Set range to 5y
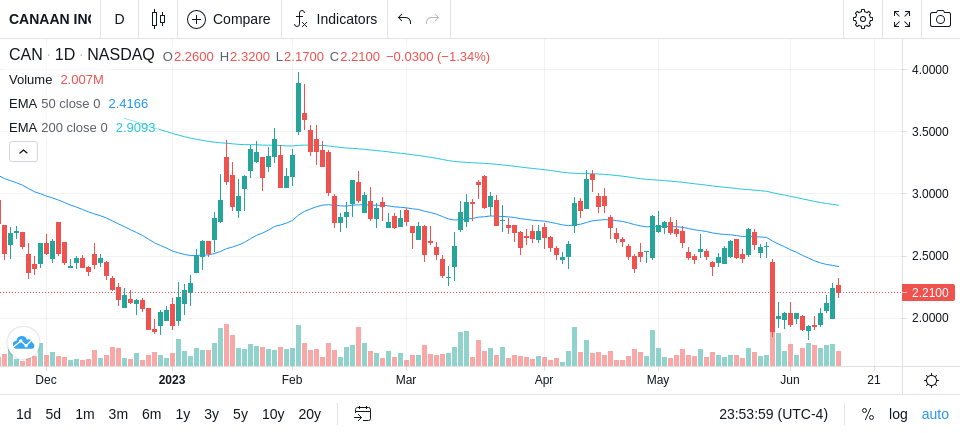 click(x=240, y=415)
